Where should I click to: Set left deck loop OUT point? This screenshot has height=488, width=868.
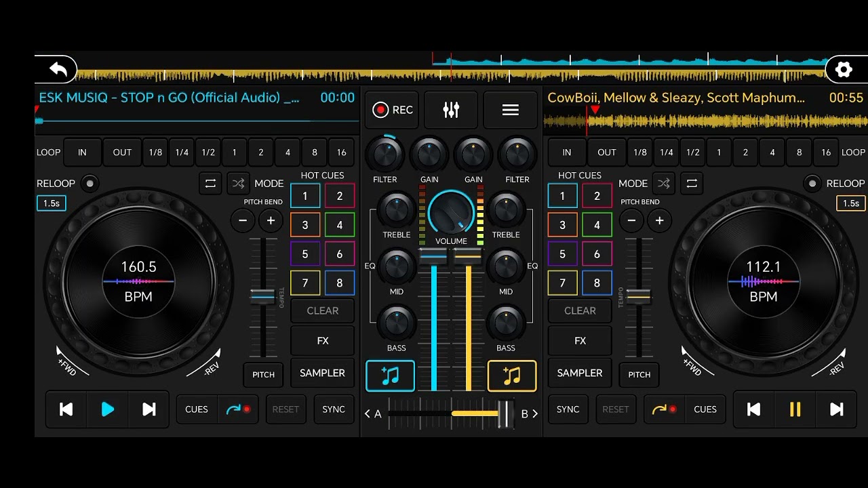[x=122, y=152]
